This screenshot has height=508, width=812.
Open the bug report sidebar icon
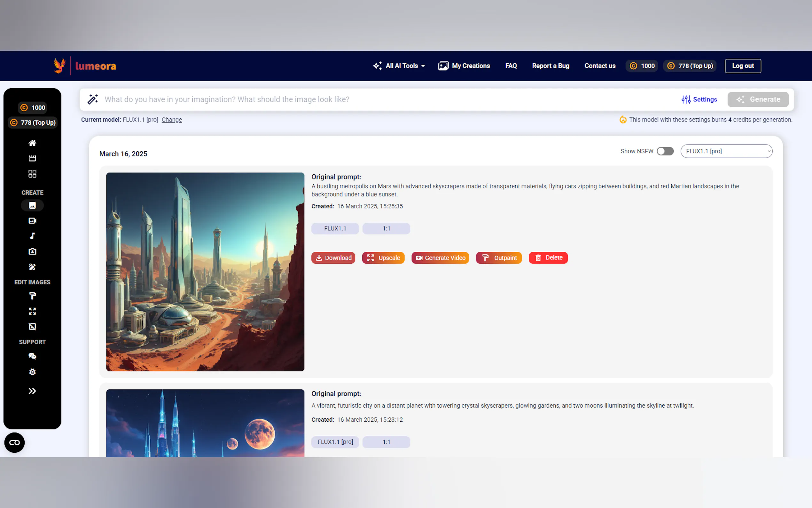(x=32, y=372)
